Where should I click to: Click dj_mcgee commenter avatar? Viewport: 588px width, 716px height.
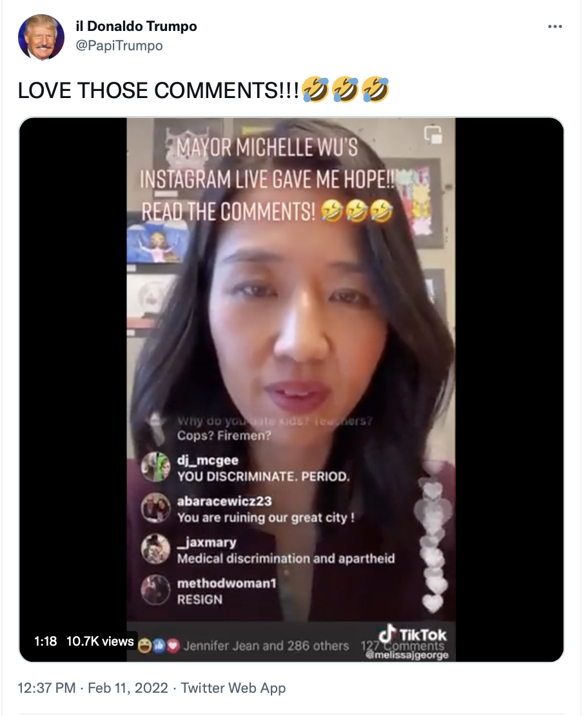tap(155, 467)
